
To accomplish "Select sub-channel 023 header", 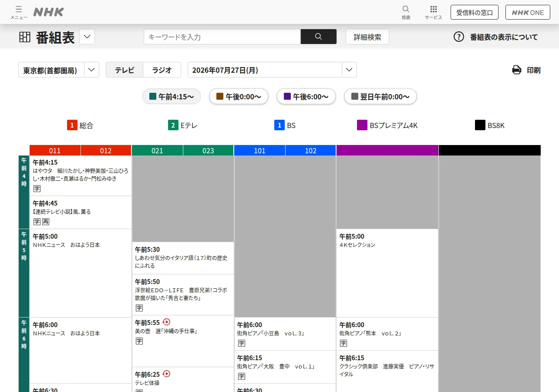I will (208, 151).
